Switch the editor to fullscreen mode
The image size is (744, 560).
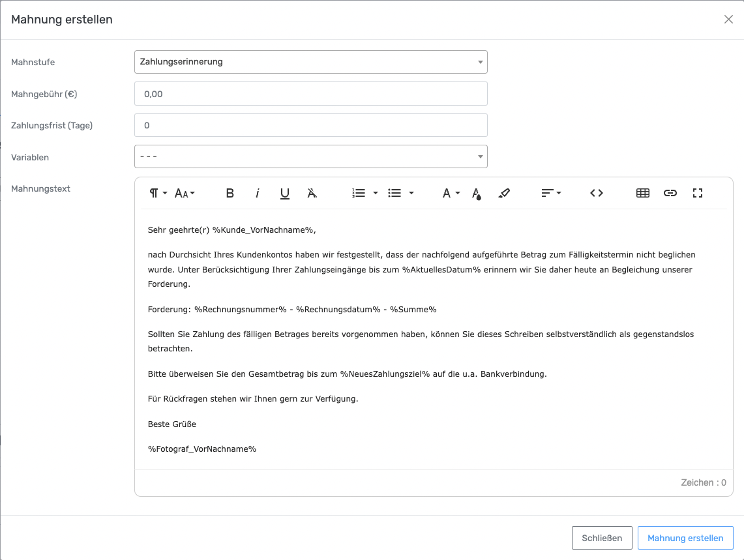tap(698, 193)
